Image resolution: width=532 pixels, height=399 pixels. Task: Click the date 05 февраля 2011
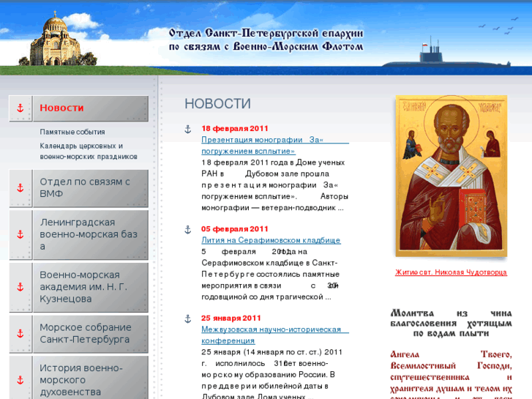234,229
